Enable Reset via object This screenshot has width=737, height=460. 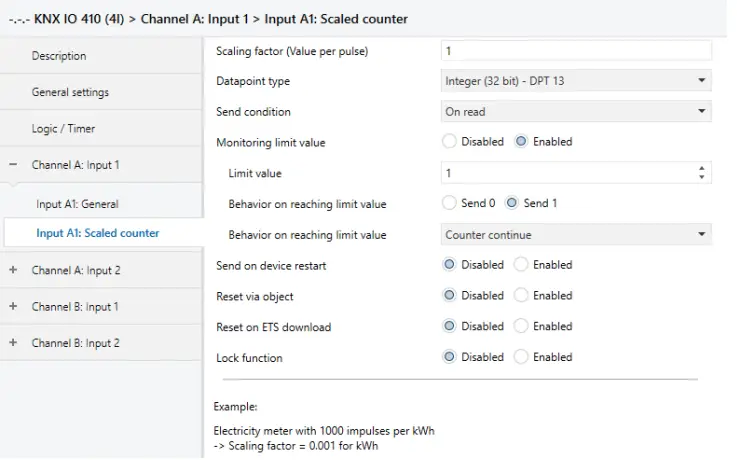tap(520, 296)
